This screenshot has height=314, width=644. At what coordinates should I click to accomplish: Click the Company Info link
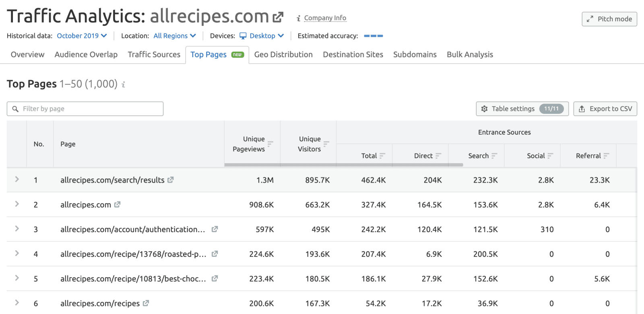click(x=325, y=18)
